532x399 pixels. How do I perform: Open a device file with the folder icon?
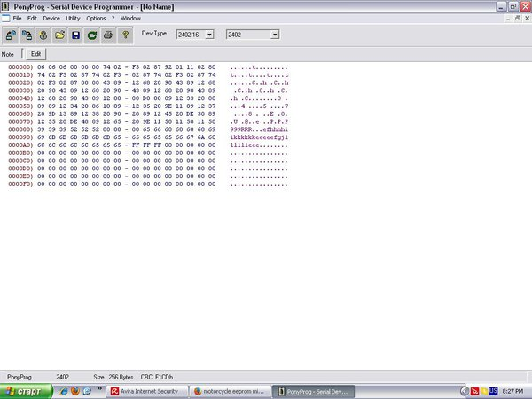(x=59, y=35)
